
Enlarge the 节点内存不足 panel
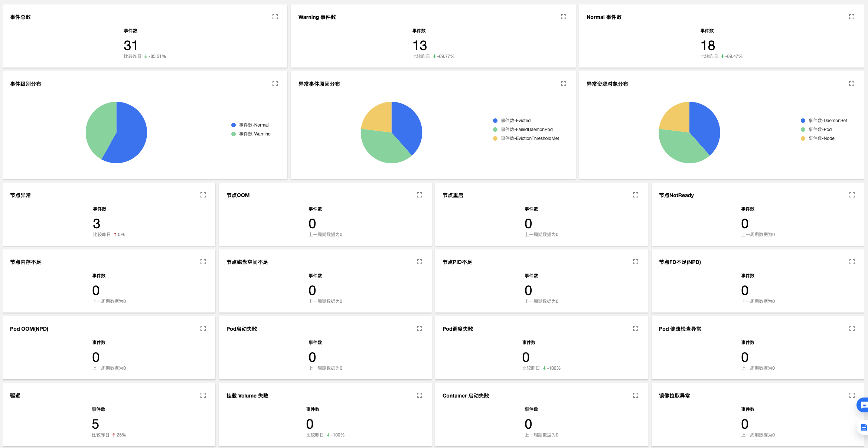203,262
